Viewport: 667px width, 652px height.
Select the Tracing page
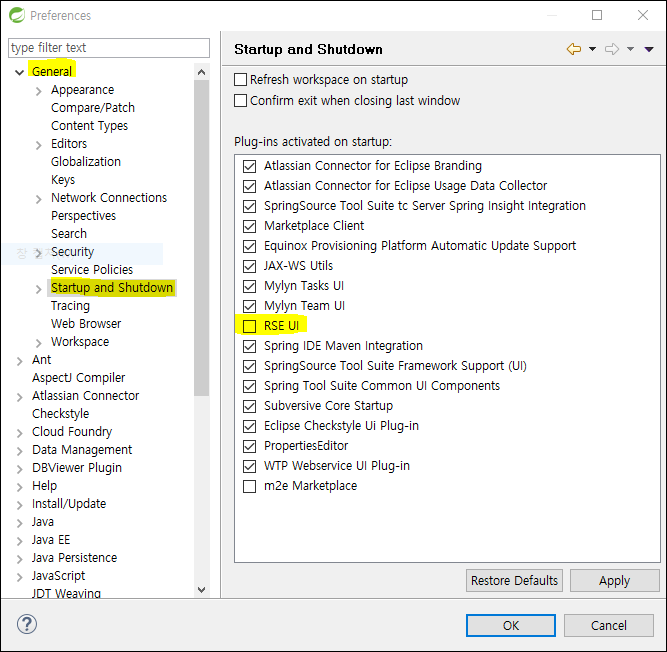(70, 306)
